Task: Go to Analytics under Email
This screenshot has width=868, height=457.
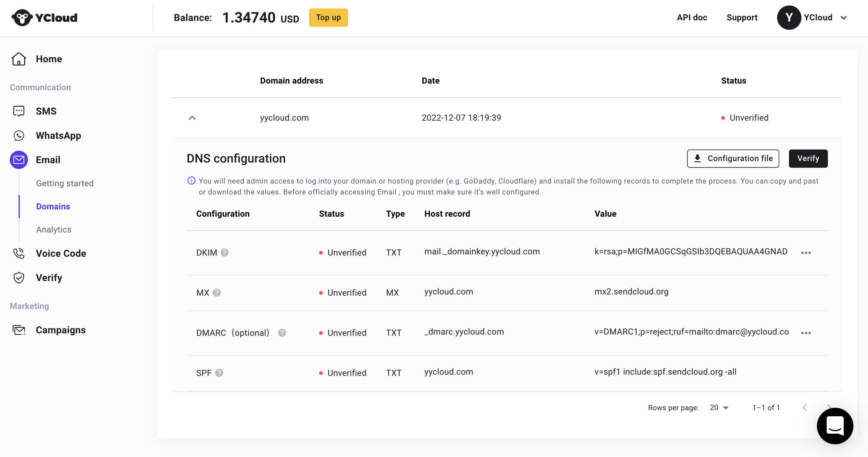Action: (x=53, y=229)
